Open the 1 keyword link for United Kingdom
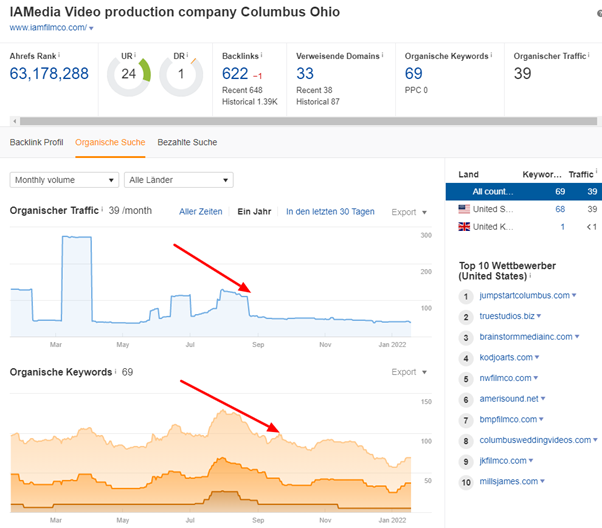 click(x=562, y=227)
